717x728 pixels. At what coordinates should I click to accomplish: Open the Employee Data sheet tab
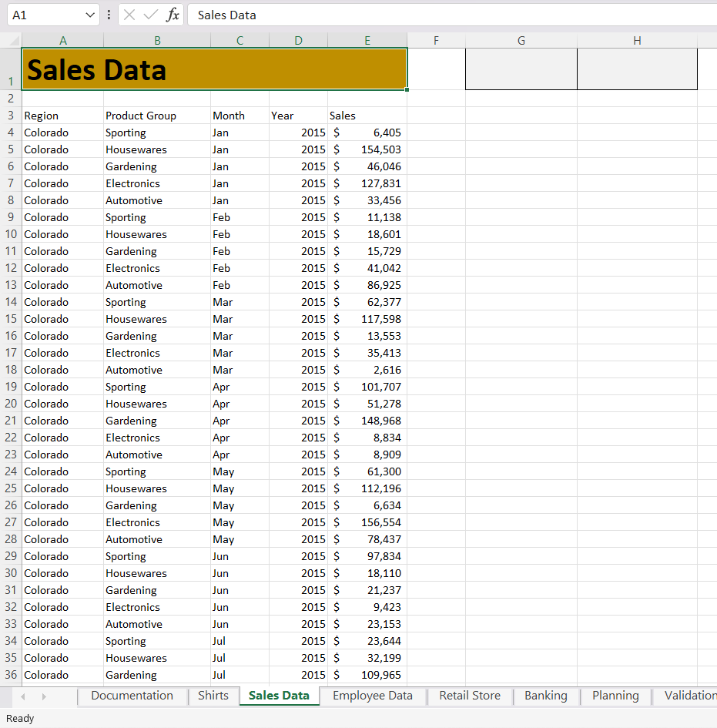coord(373,696)
